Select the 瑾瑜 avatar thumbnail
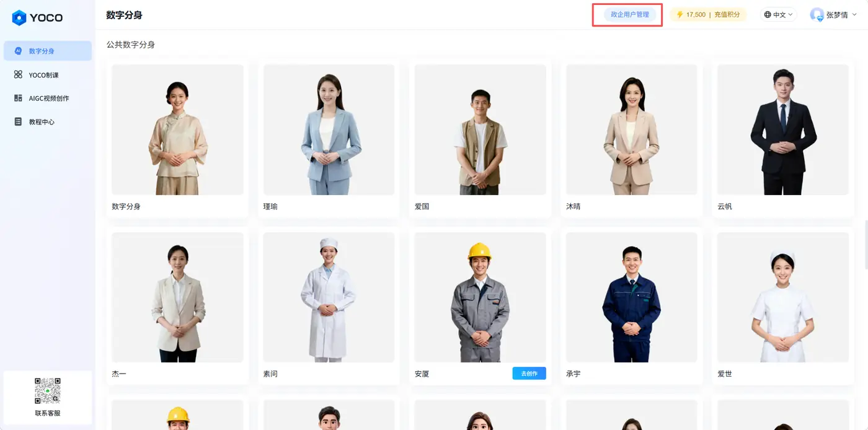This screenshot has height=430, width=868. (329, 129)
